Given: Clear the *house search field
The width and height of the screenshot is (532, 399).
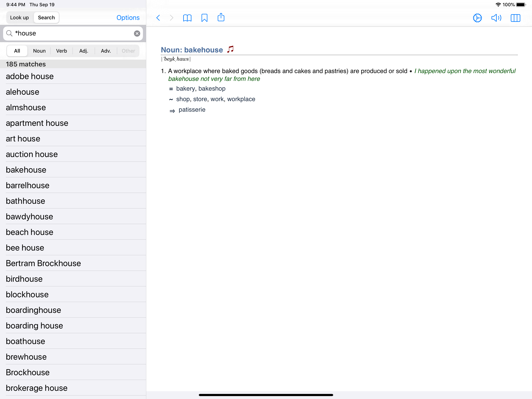Looking at the screenshot, I should point(137,34).
